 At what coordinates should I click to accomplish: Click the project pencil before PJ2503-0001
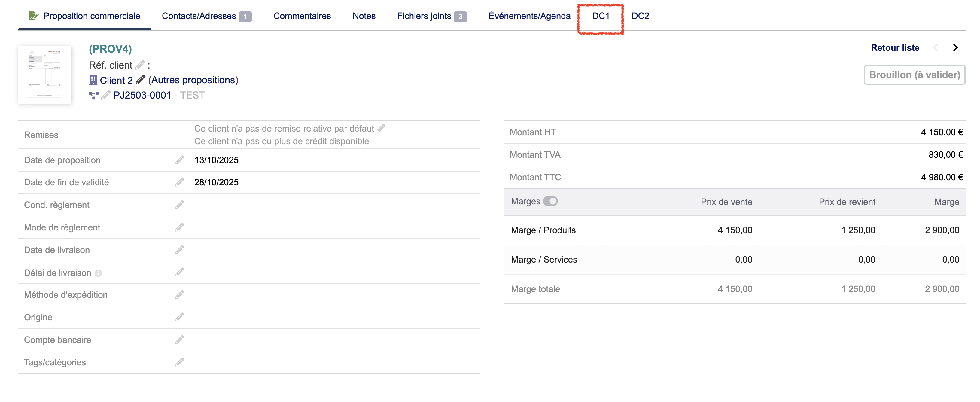coord(106,95)
